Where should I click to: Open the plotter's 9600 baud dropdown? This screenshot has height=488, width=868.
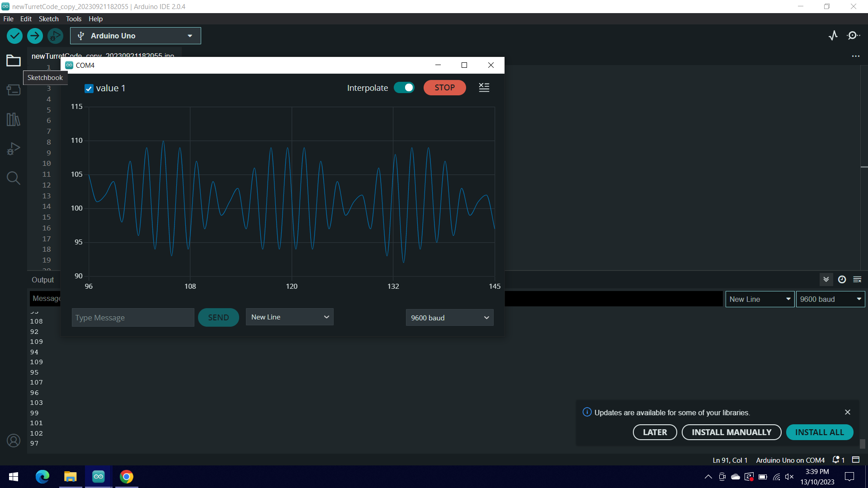tap(449, 318)
